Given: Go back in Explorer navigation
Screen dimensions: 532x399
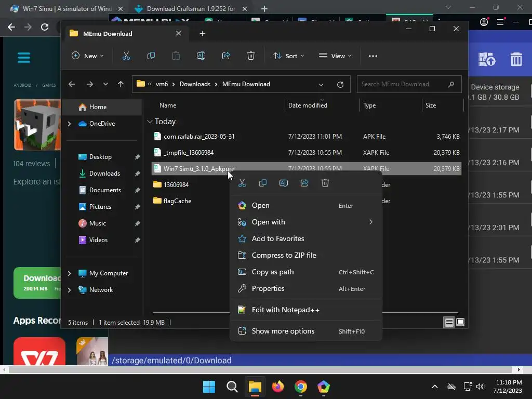Looking at the screenshot, I should (x=72, y=84).
